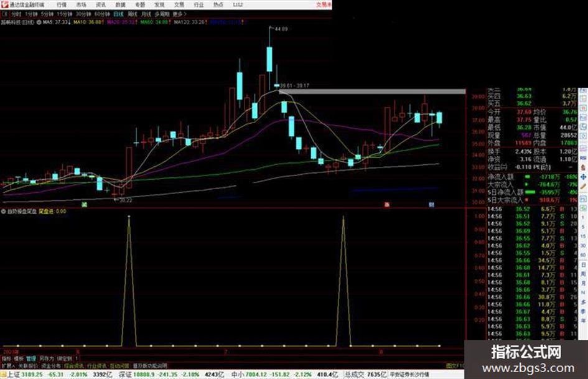Click the 上证 3189.25 index in status bar
The image size is (588, 379).
pyautogui.click(x=26, y=375)
